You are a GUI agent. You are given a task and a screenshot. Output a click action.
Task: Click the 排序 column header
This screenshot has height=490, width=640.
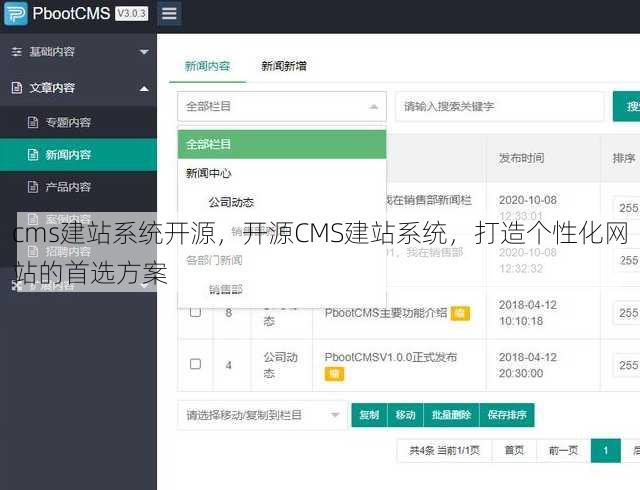624,158
